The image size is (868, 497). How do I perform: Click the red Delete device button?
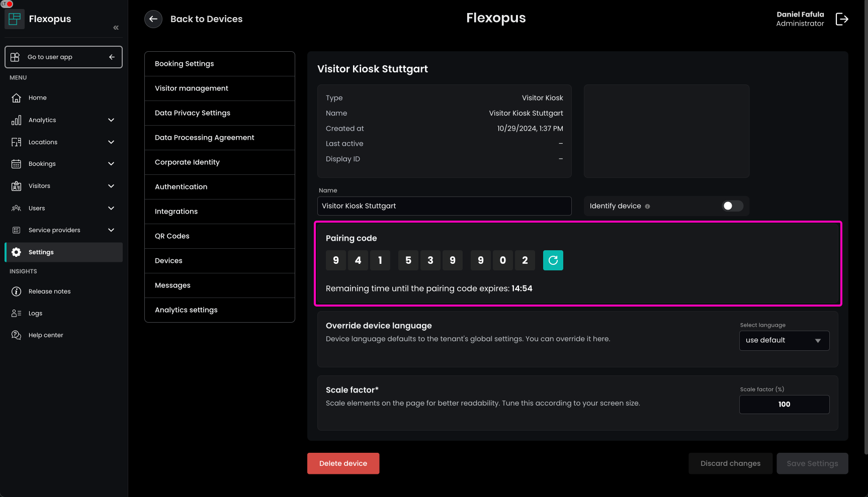tap(343, 463)
